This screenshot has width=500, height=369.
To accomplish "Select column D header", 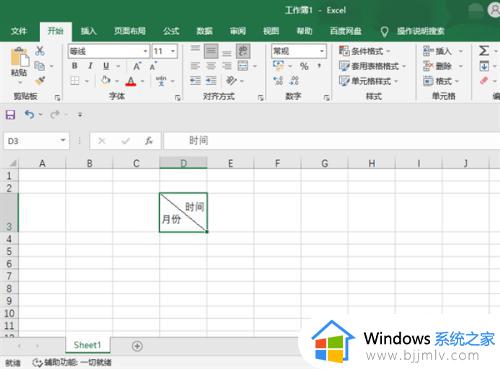I will click(x=183, y=163).
